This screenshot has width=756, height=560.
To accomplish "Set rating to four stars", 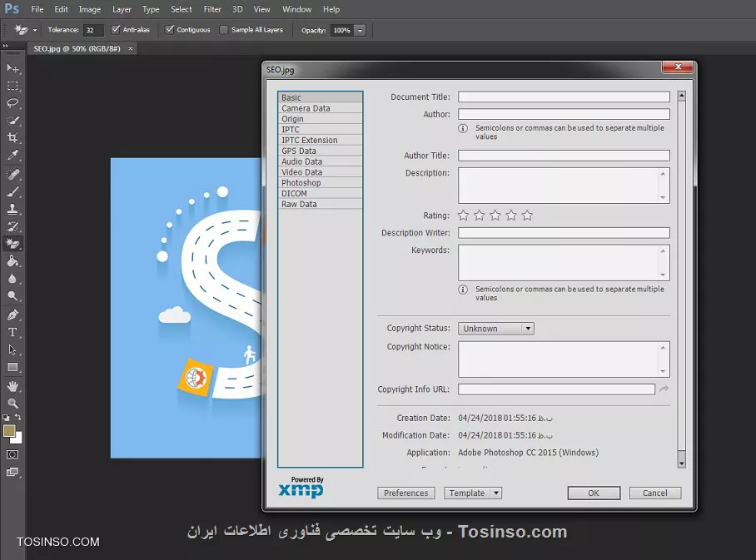I will (x=511, y=216).
